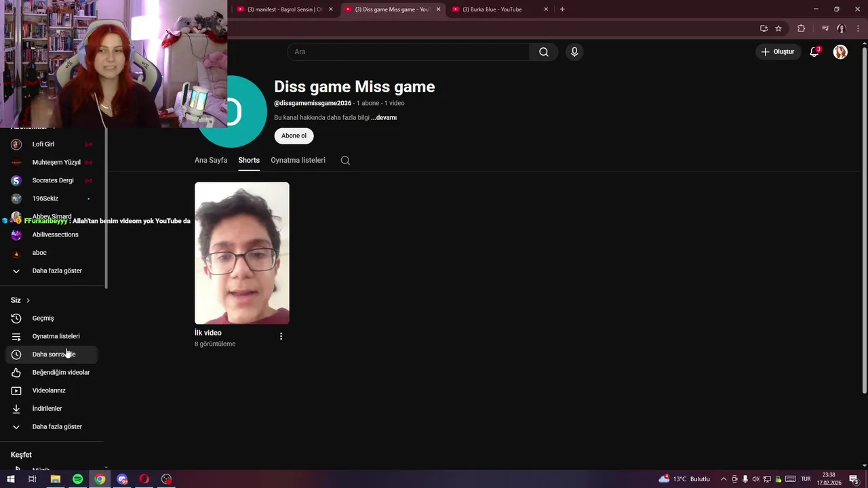The image size is (868, 488).
Task: Open File Explorer from taskbar
Action: 55,479
